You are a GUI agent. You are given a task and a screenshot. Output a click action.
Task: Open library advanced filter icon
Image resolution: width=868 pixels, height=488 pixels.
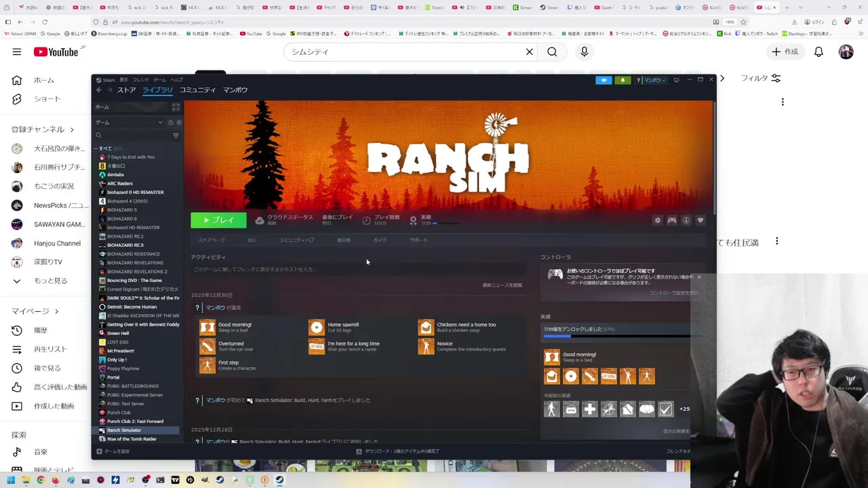pos(176,136)
